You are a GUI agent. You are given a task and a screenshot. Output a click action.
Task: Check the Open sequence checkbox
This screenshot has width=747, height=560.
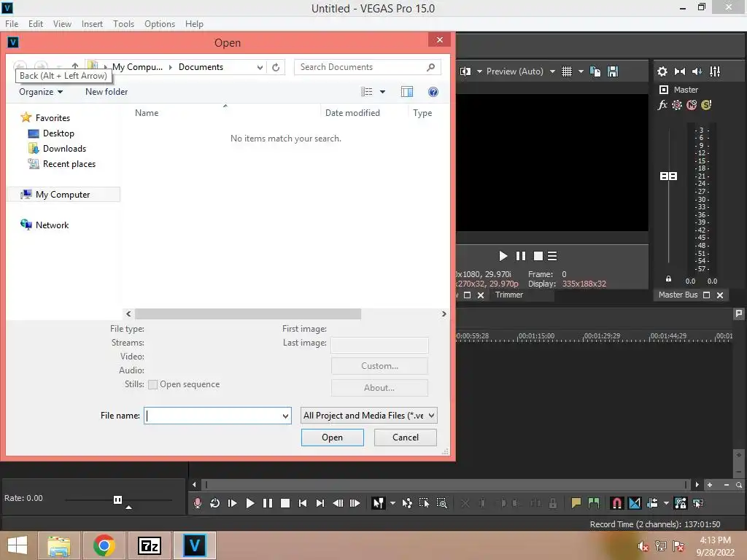[x=153, y=385]
